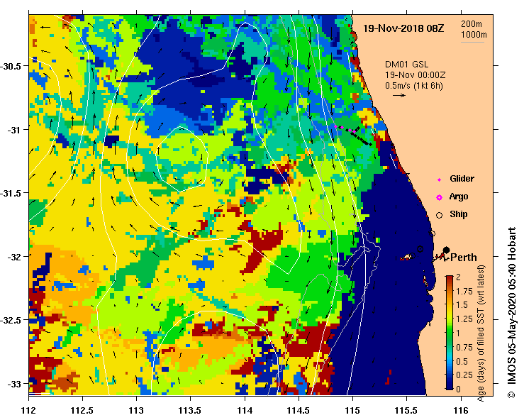Click latitude axis label -33
Screen dimensions: 524x420
(13, 385)
